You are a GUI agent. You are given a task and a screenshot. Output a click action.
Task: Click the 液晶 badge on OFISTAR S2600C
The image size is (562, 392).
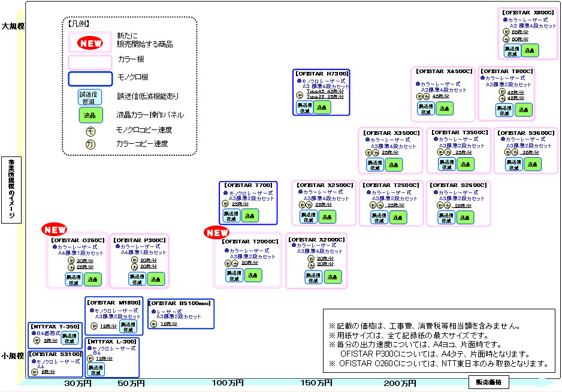[x=465, y=218]
